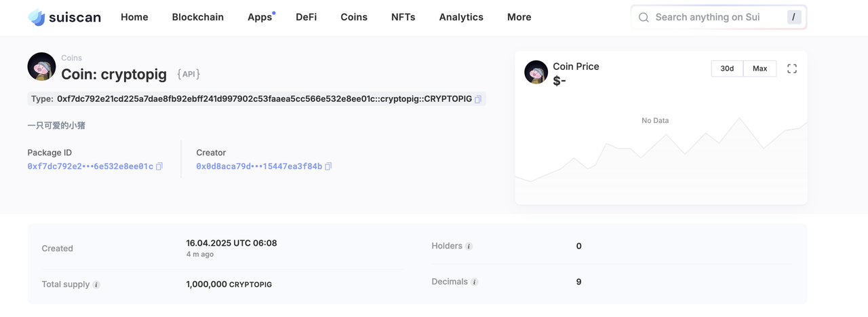Open the NFTs menu
This screenshot has width=868, height=317.
point(403,17)
